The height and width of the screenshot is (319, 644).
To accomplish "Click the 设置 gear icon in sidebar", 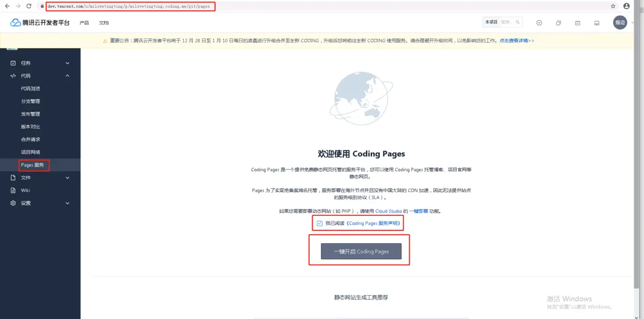I will tap(12, 203).
